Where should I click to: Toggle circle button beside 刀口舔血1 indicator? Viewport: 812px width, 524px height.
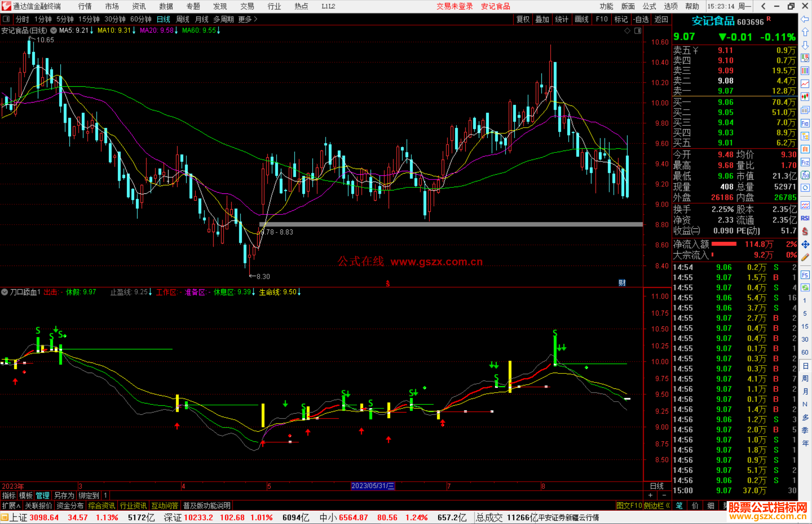point(5,292)
